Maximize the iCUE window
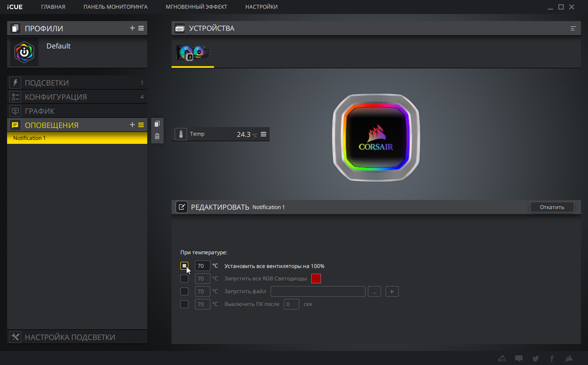This screenshot has width=588, height=365. click(561, 7)
